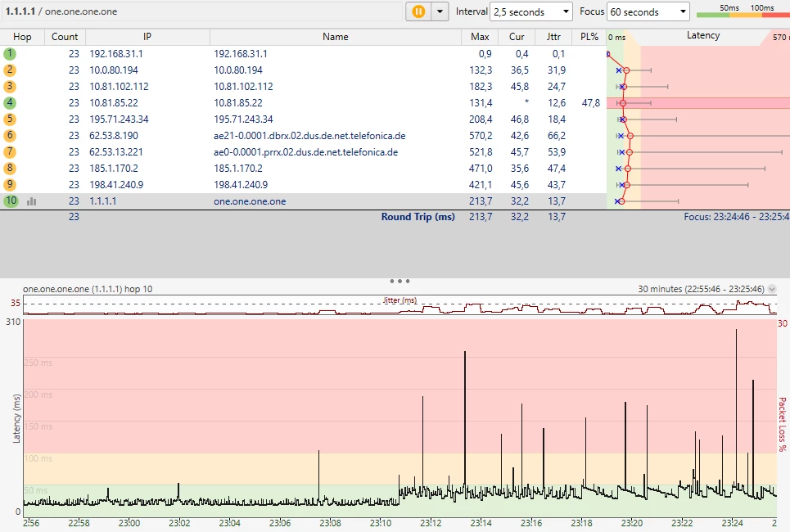Image resolution: width=790 pixels, height=532 pixels.
Task: Toggle the timeline graph icon on hop 10
Action: [x=32, y=201]
